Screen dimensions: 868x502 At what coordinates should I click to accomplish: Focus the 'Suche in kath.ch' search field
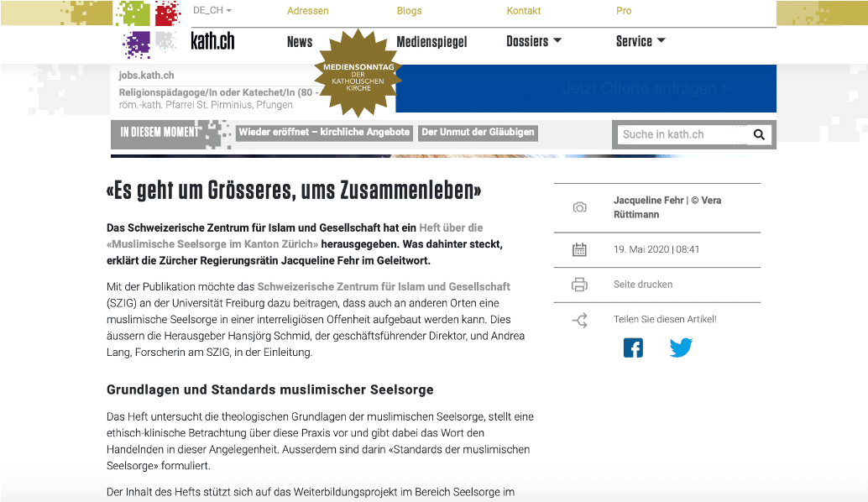pyautogui.click(x=683, y=134)
